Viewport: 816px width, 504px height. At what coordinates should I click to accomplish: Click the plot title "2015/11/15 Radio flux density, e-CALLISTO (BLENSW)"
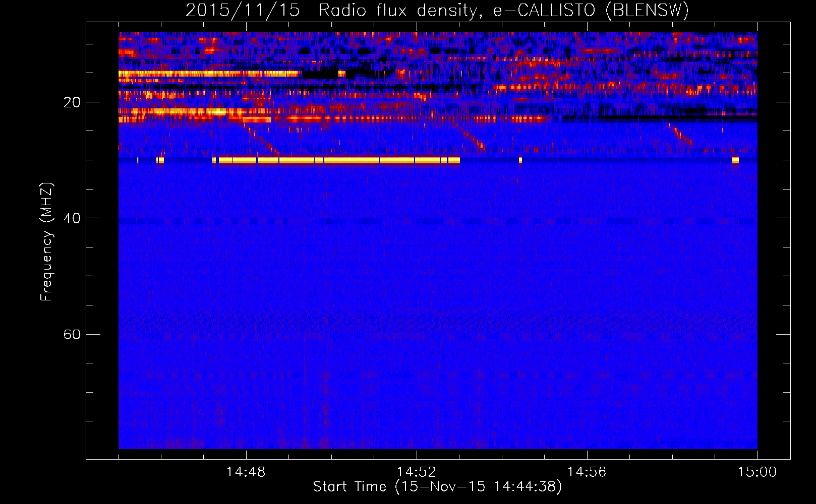pyautogui.click(x=437, y=10)
